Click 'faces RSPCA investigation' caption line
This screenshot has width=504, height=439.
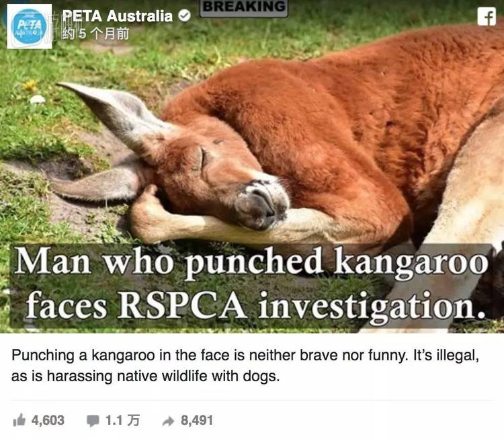click(255, 305)
